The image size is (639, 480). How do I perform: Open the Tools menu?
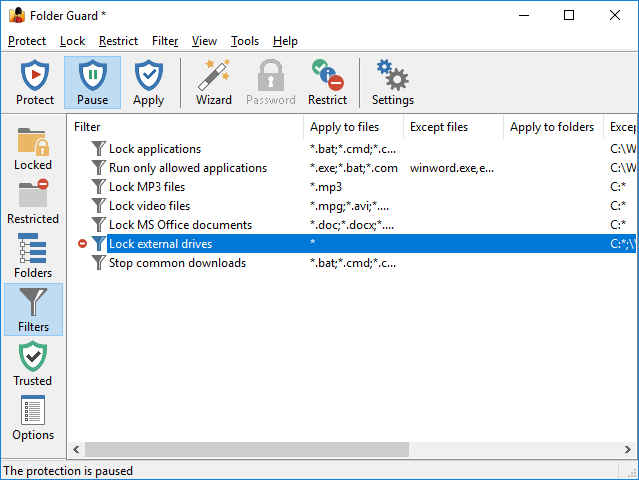point(245,41)
